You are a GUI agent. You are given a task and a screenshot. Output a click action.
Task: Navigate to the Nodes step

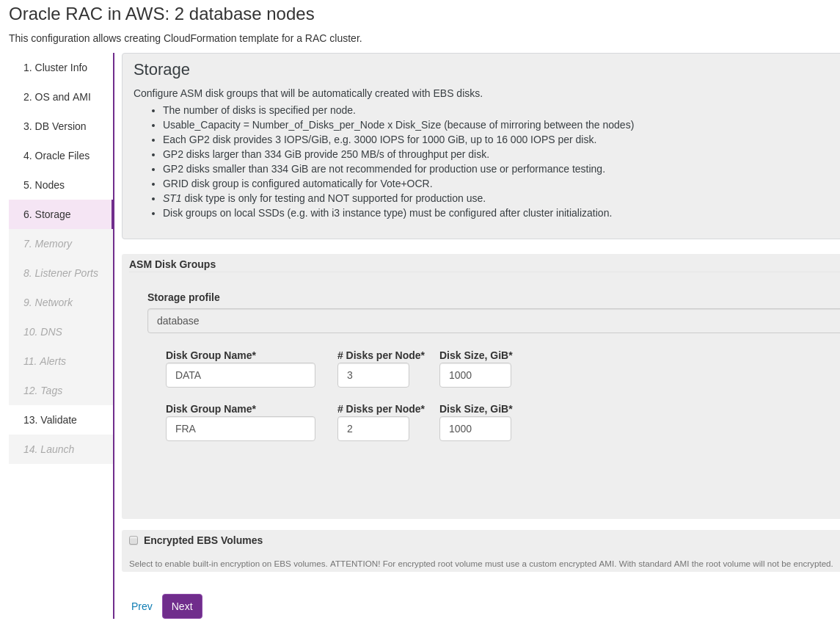coord(44,185)
